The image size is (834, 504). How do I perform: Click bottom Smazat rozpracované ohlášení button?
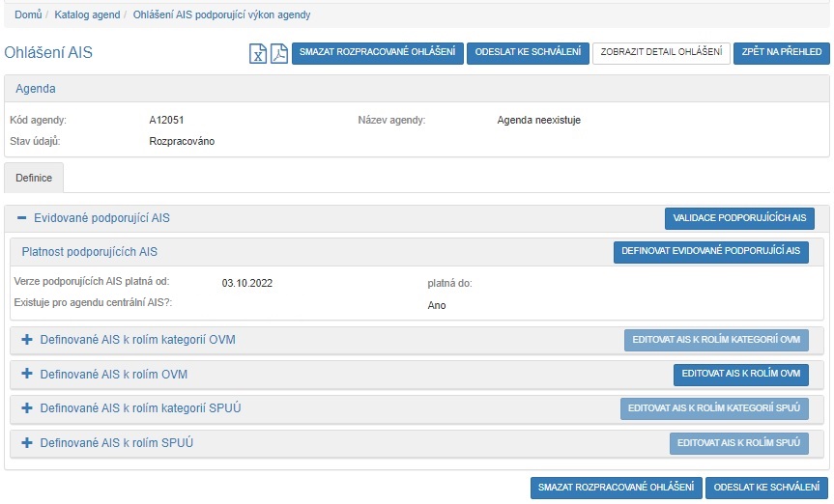[x=616, y=488]
